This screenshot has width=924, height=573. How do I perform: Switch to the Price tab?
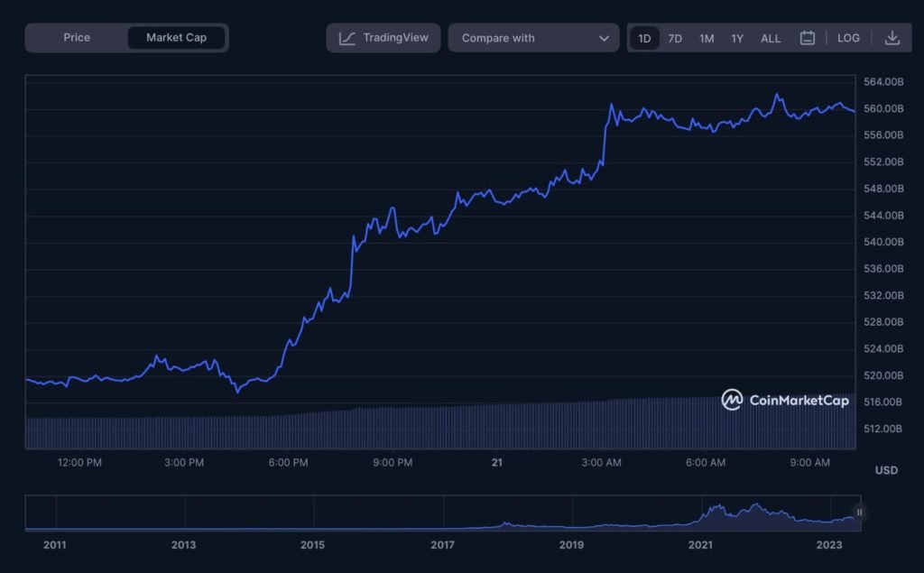pyautogui.click(x=77, y=38)
